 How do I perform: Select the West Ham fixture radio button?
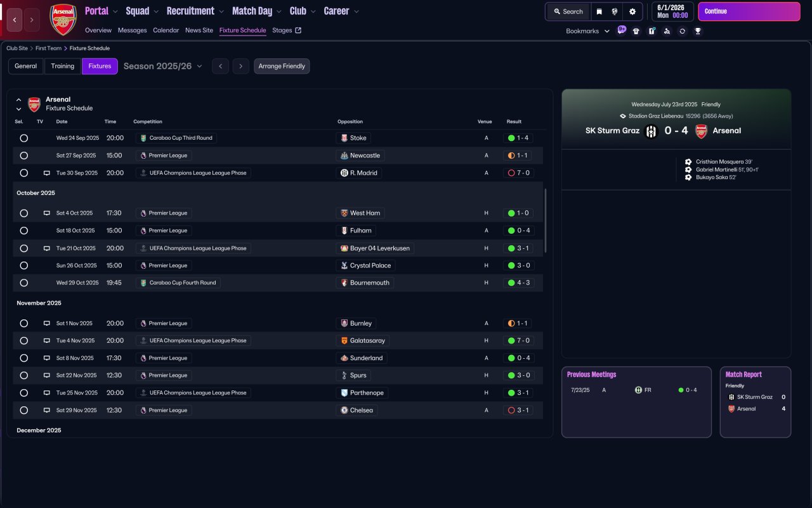tap(23, 213)
